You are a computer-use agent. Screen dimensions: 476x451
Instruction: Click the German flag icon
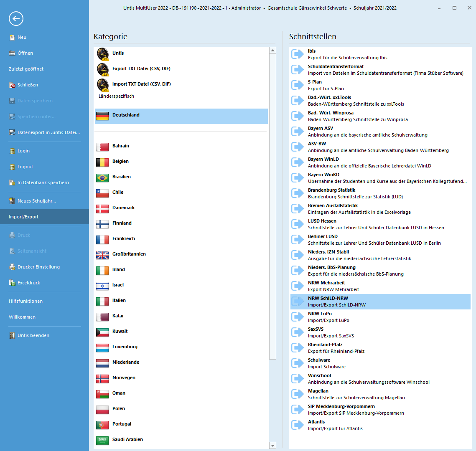point(102,116)
